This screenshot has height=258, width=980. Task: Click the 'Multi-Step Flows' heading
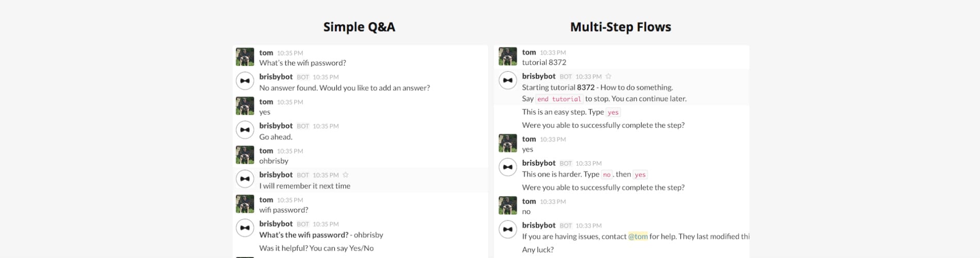click(x=620, y=27)
